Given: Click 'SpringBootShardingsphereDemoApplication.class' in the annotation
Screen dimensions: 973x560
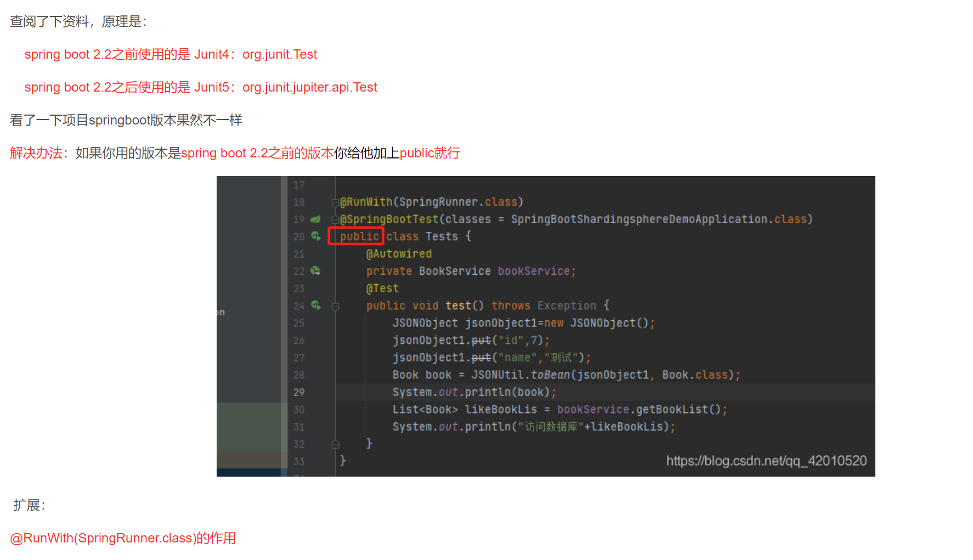Looking at the screenshot, I should (659, 219).
